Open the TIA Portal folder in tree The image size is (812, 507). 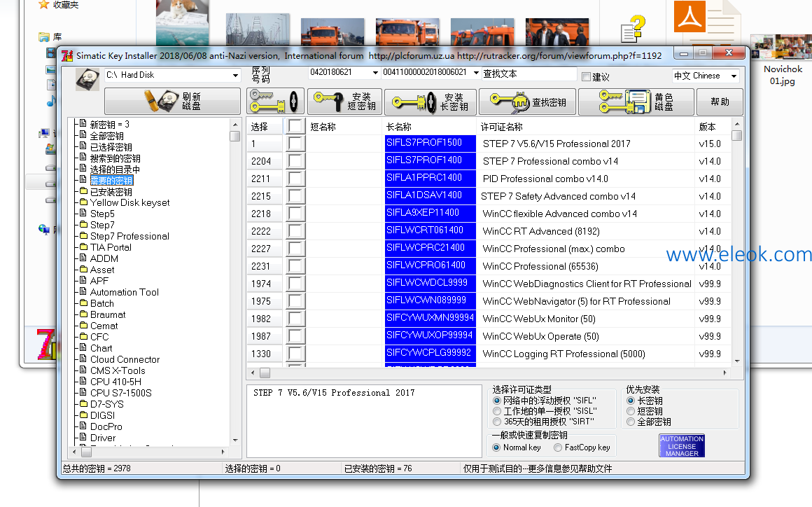point(111,247)
